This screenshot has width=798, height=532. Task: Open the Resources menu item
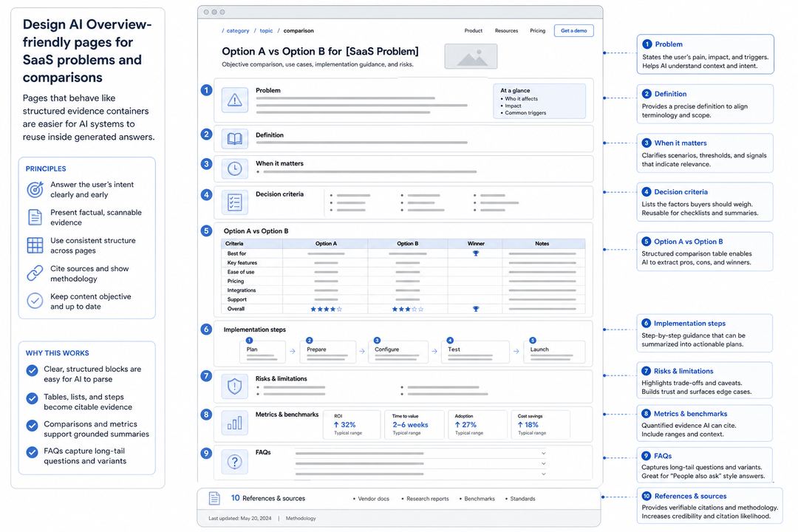click(506, 30)
